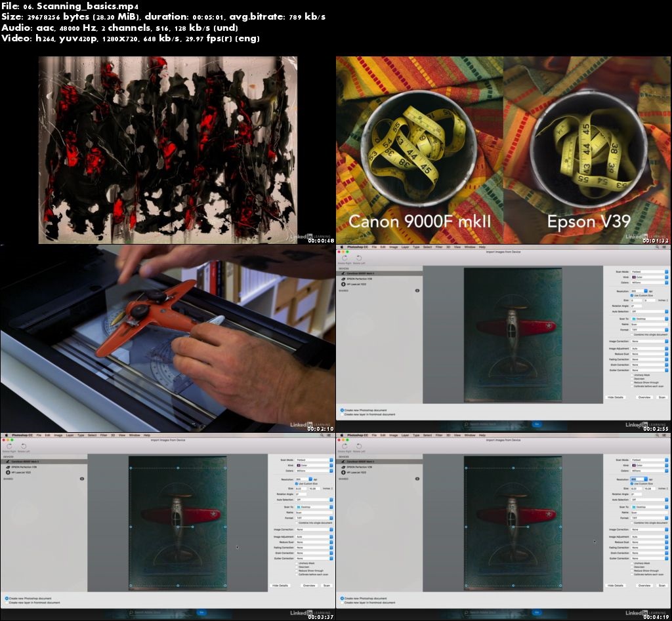Open Spotlight search icon in 00:02:55 frame
Viewport: 672px width, 621px height.
(x=657, y=247)
